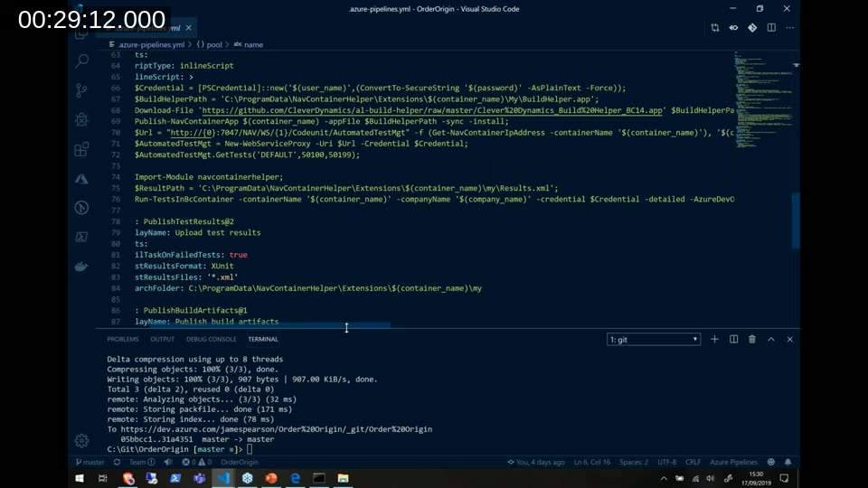Maximize the terminal panel with chevron up
Viewport: 868px width, 488px height.
point(771,339)
